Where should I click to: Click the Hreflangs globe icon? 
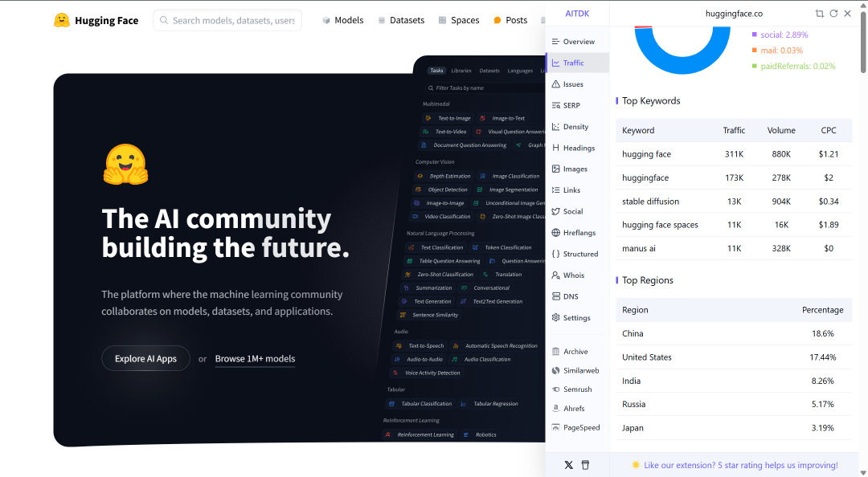point(556,232)
